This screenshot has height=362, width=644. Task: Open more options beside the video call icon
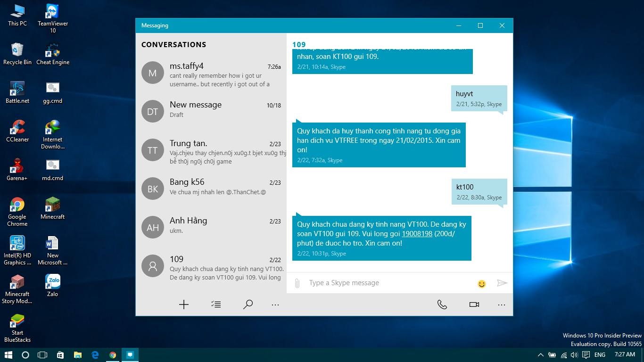coord(501,304)
